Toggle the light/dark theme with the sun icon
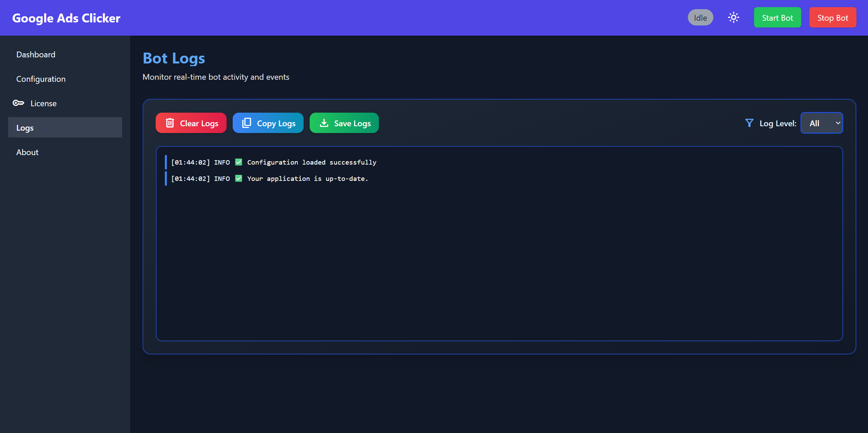Image resolution: width=868 pixels, height=433 pixels. click(x=734, y=17)
